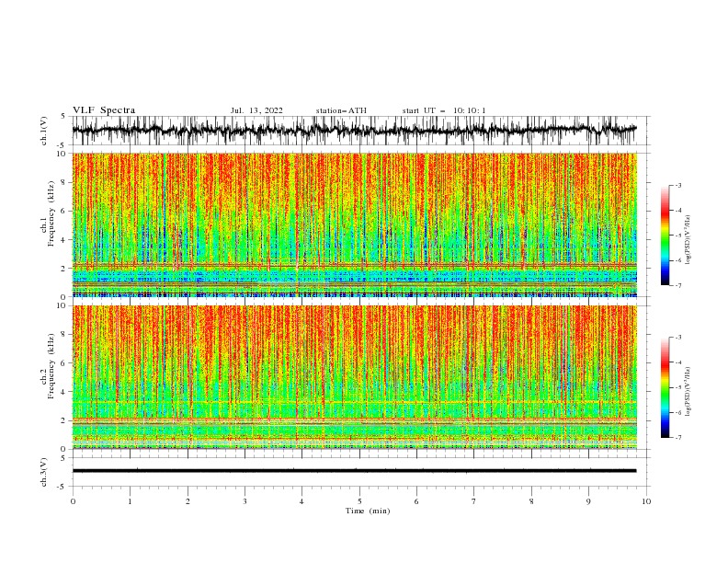728x563 pixels.
Task: Click time axis tick label "2"
Action: (188, 501)
